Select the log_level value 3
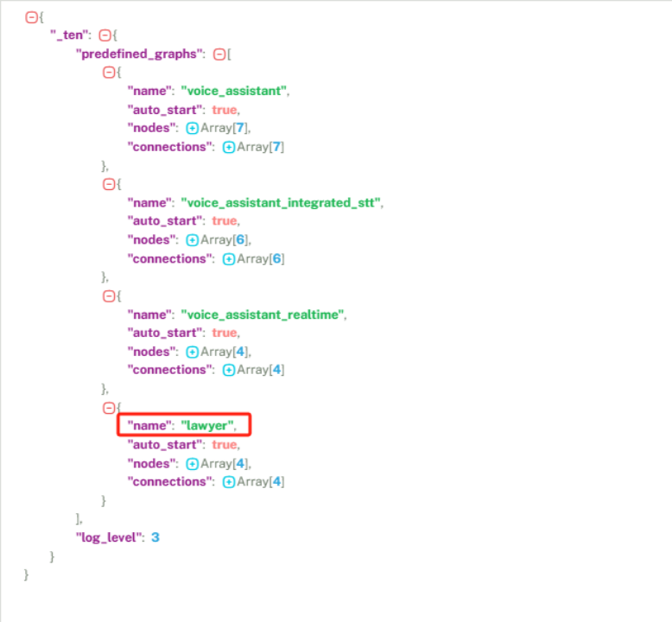This screenshot has width=672, height=622. [x=155, y=537]
